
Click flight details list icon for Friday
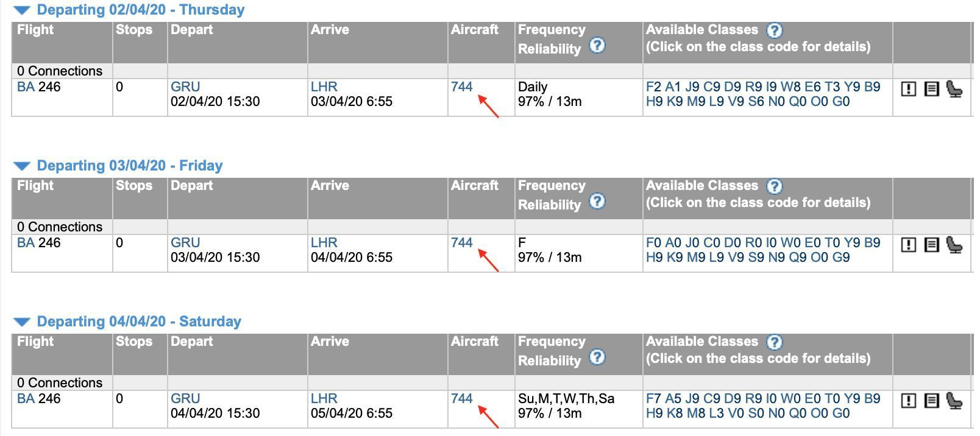pyautogui.click(x=931, y=245)
